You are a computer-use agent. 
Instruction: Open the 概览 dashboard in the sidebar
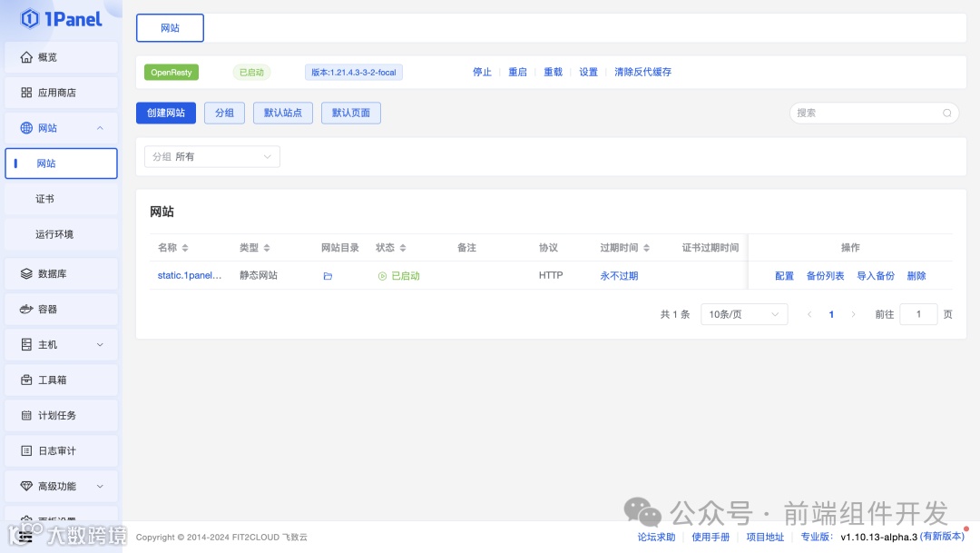click(x=44, y=56)
